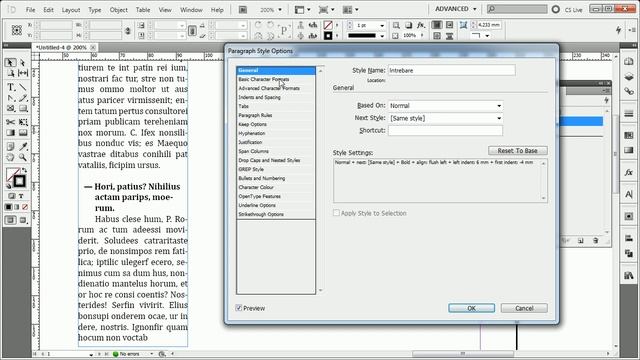Open the Effects fx panel icon
This screenshot has width=640, height=360.
click(x=629, y=173)
